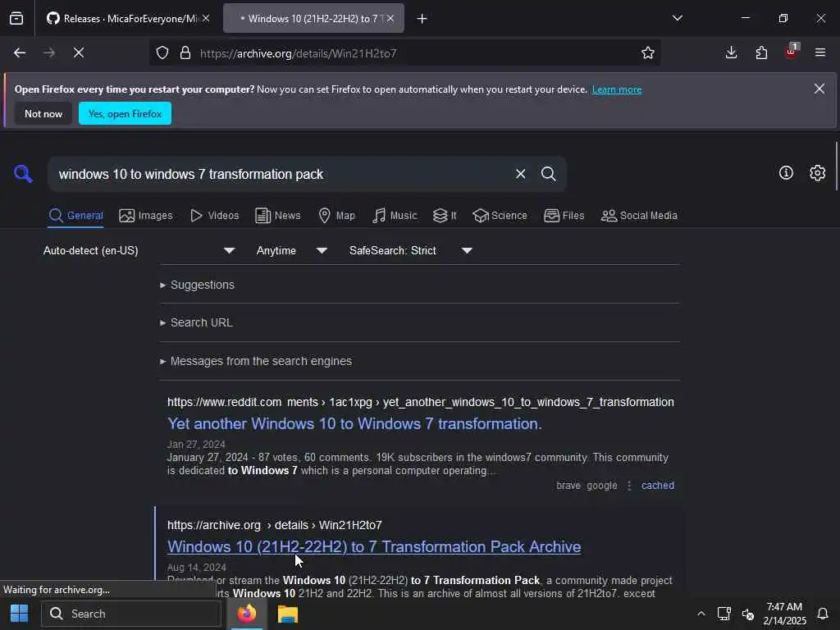Image resolution: width=840 pixels, height=630 pixels.
Task: Open search preferences gear
Action: (x=818, y=172)
